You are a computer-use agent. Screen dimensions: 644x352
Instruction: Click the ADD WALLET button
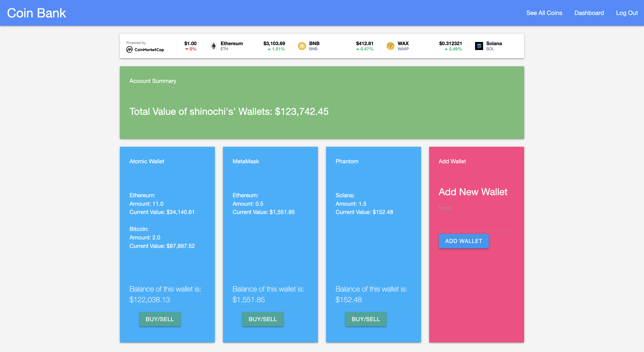(463, 241)
